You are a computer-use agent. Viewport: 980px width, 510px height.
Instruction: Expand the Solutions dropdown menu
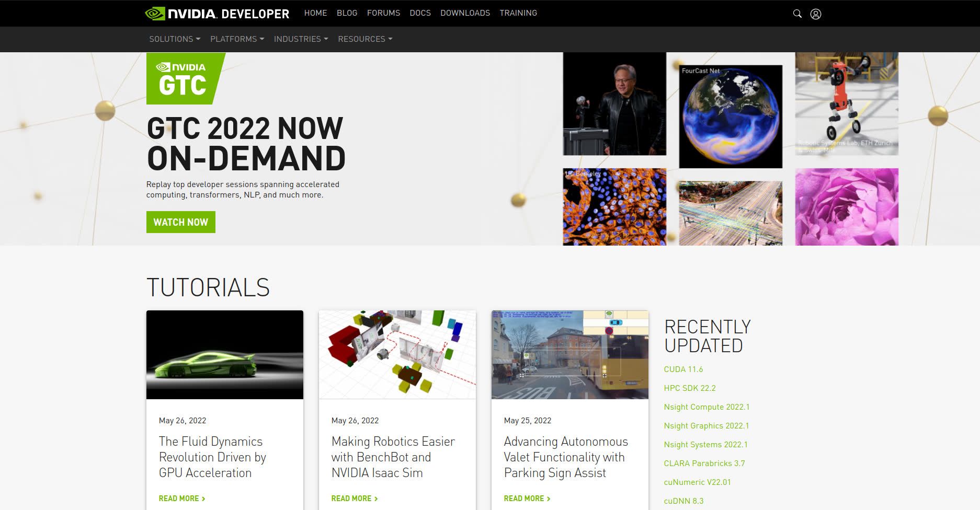coord(175,39)
